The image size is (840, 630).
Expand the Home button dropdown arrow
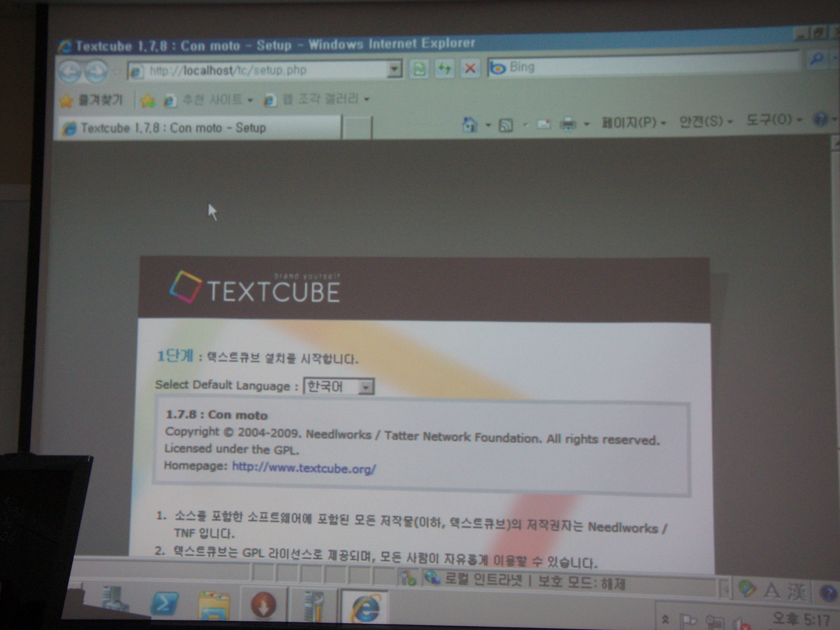[x=488, y=125]
